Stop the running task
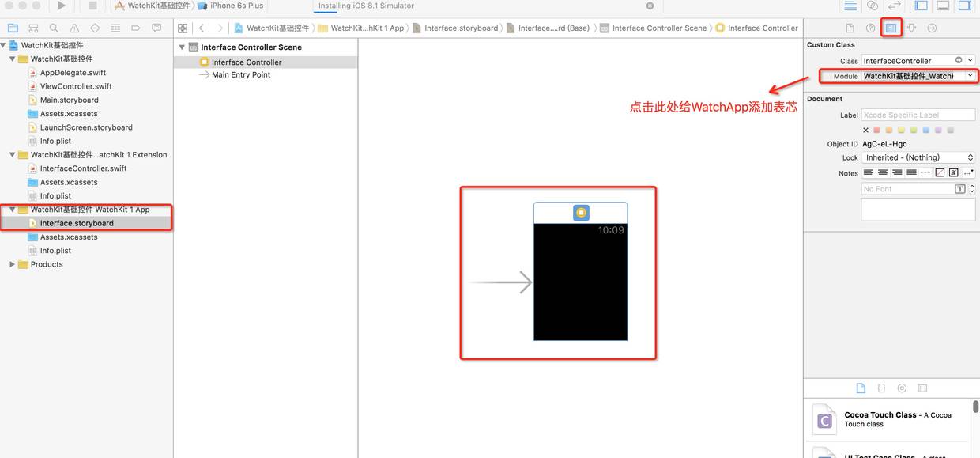This screenshot has height=458, width=980. coord(92,6)
